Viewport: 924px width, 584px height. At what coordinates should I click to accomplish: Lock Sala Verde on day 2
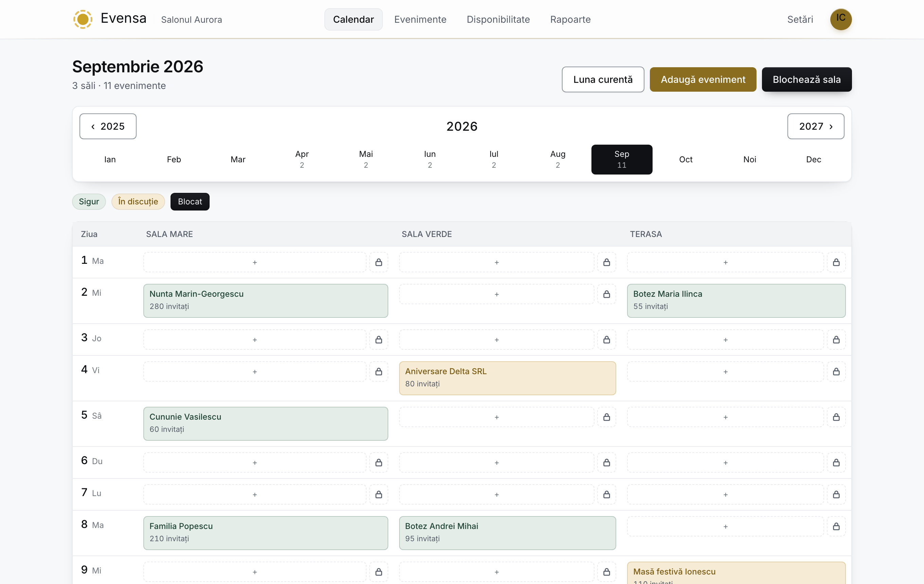coord(607,294)
